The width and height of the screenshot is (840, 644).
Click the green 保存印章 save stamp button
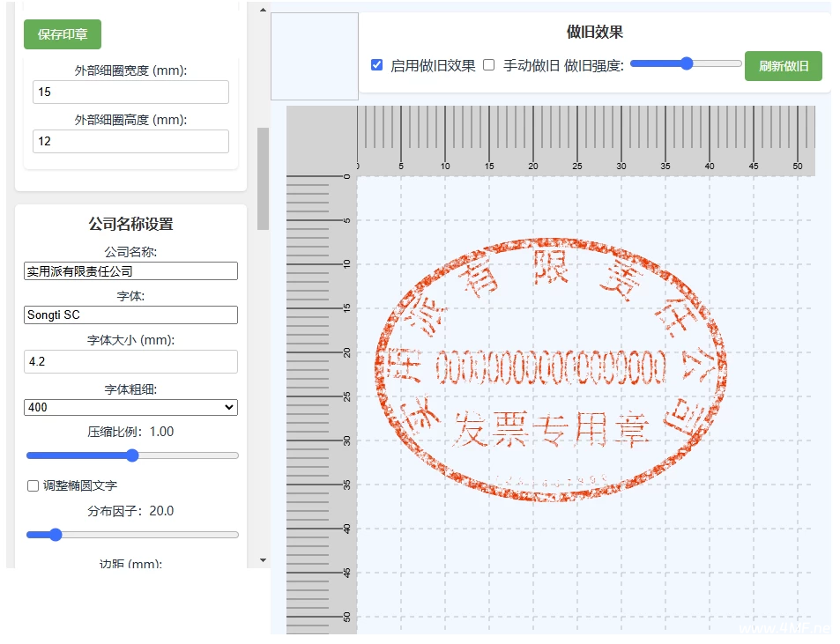pos(62,33)
